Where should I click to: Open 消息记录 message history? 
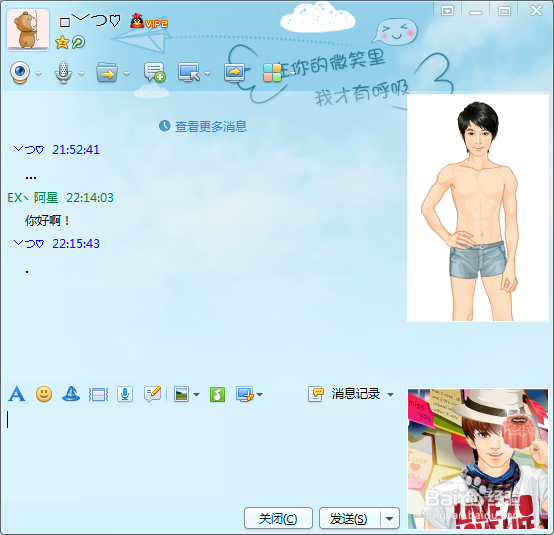[344, 394]
